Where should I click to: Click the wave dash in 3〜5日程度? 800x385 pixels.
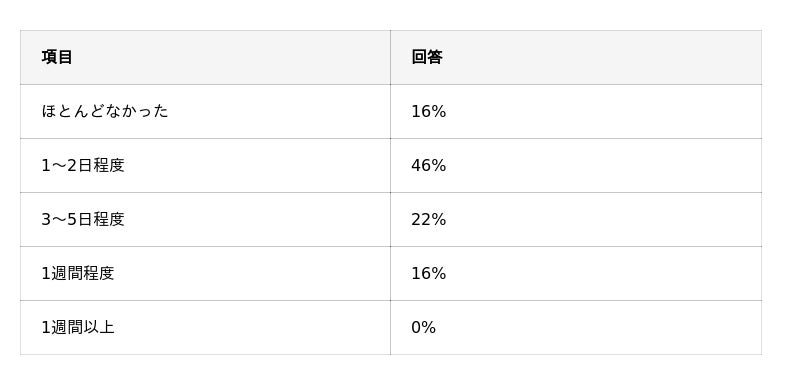(59, 220)
